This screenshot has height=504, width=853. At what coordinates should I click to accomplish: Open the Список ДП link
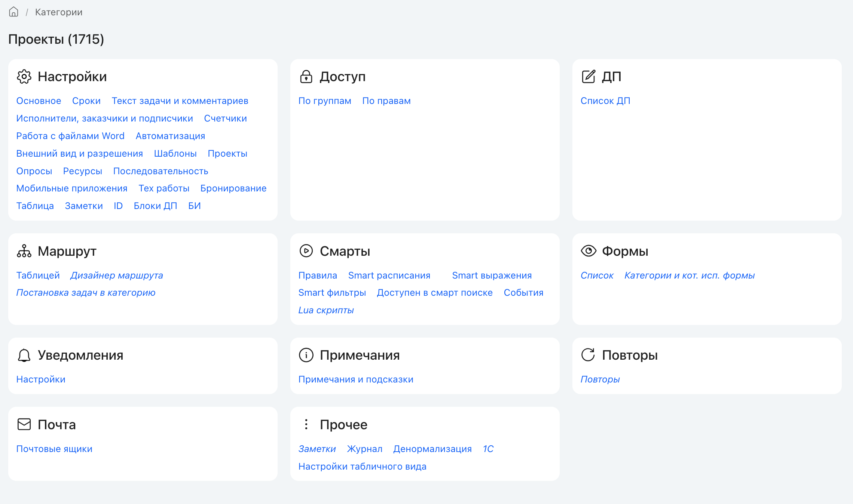pyautogui.click(x=606, y=101)
